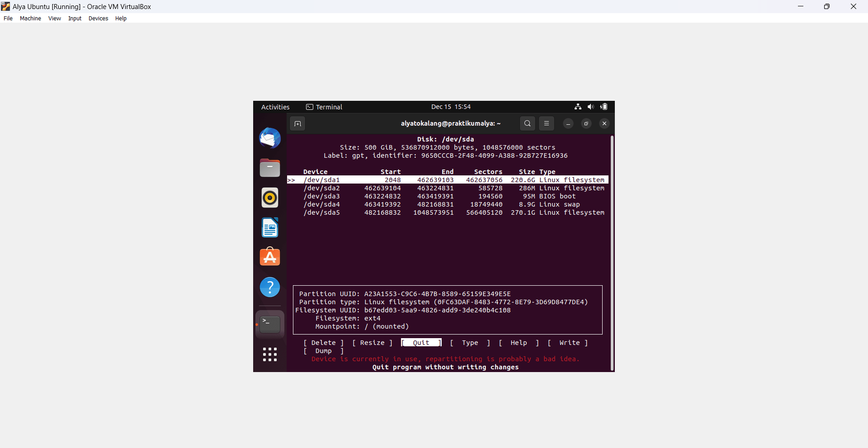Open the battery power icon

pos(604,107)
